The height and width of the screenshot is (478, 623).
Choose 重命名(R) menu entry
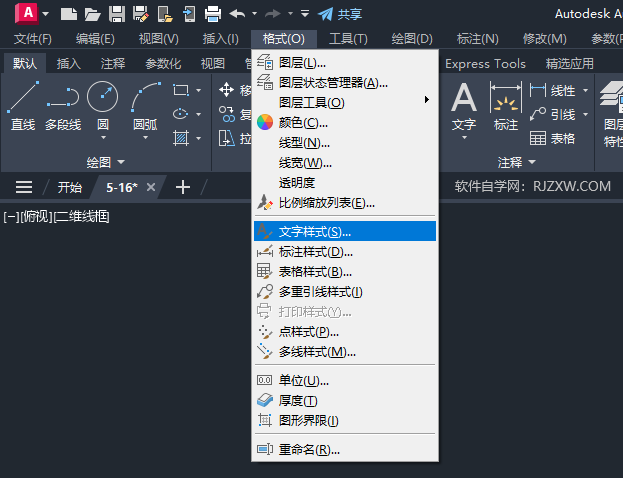(x=345, y=449)
